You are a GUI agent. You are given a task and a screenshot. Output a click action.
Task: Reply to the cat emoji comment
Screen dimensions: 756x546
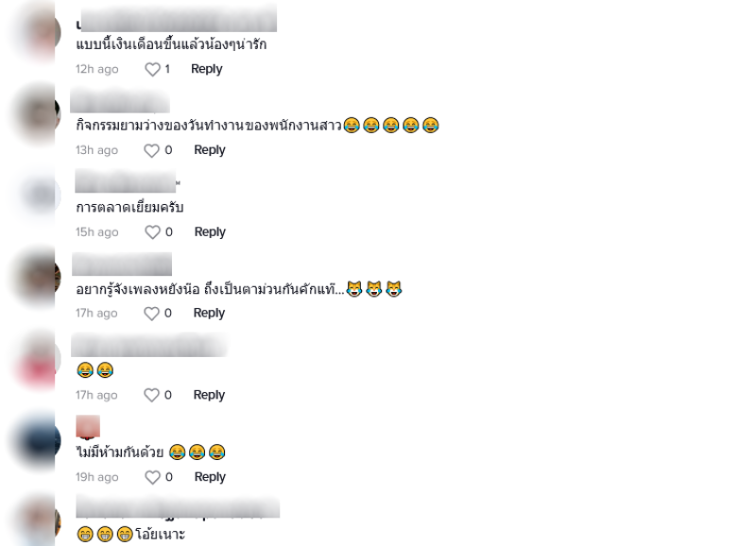coord(209,313)
